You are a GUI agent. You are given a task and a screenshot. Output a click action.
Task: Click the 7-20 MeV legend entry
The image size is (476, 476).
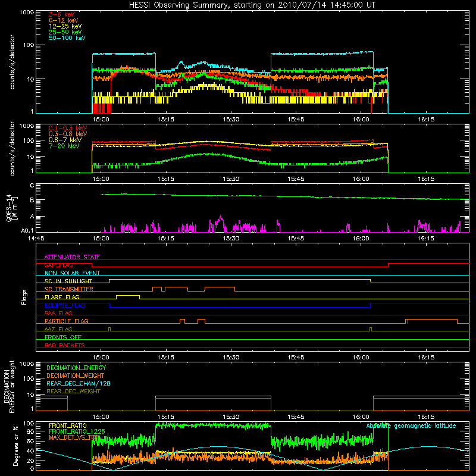[64, 146]
